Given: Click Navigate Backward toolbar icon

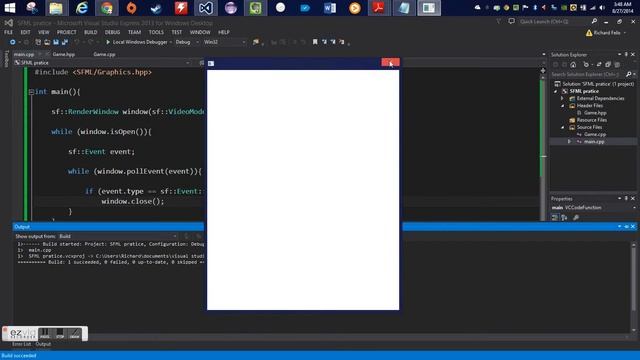Looking at the screenshot, I should pos(13,42).
